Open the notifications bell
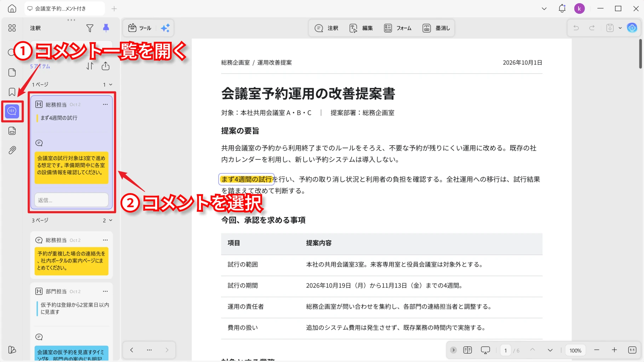This screenshot has height=362, width=644. click(x=562, y=8)
